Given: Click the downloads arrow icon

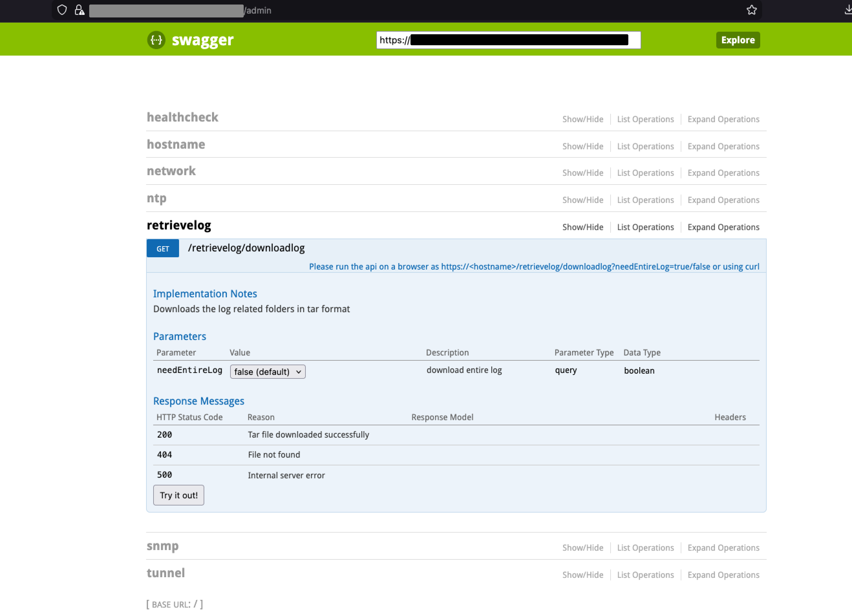Looking at the screenshot, I should 847,10.
